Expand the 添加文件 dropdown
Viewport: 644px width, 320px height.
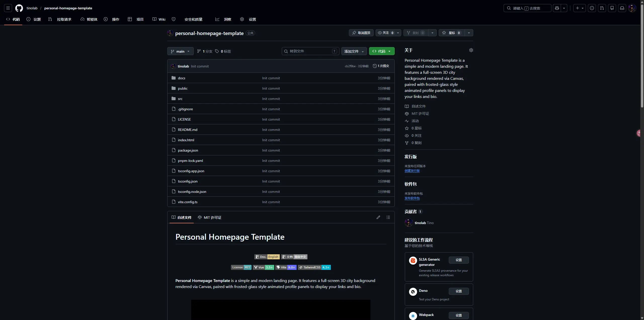pos(354,51)
